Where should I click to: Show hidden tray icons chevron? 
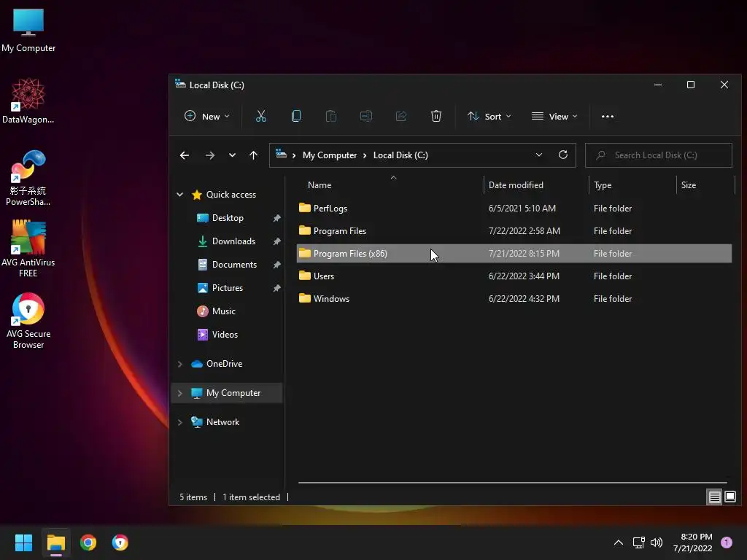(x=619, y=542)
